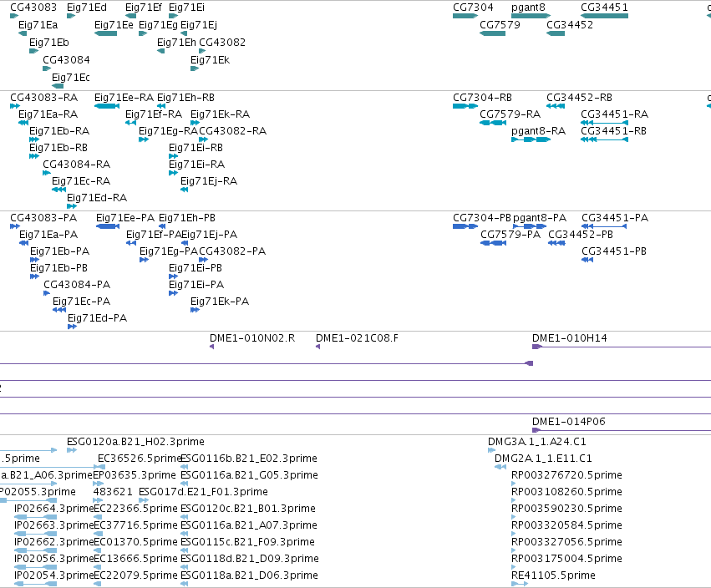
Task: Select protein Eig71Ei-PB label
Action: (x=196, y=268)
